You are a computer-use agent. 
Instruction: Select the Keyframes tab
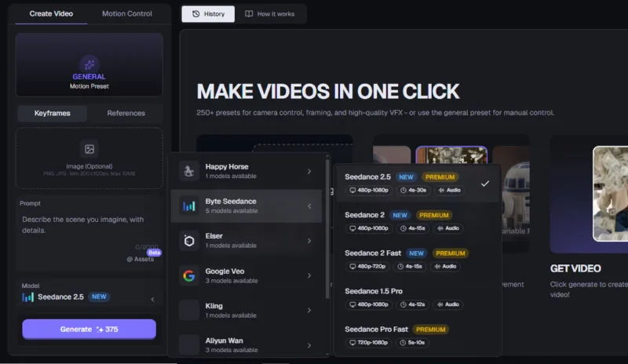(x=52, y=113)
